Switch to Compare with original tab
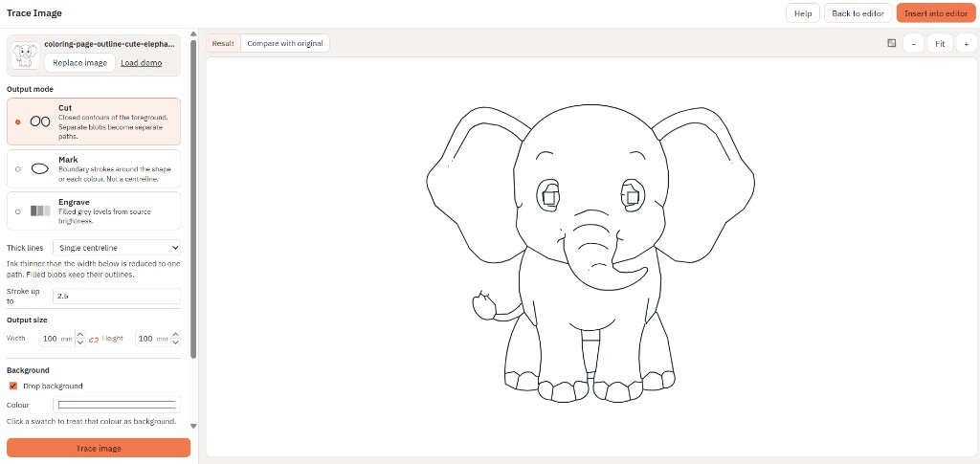 [x=285, y=43]
